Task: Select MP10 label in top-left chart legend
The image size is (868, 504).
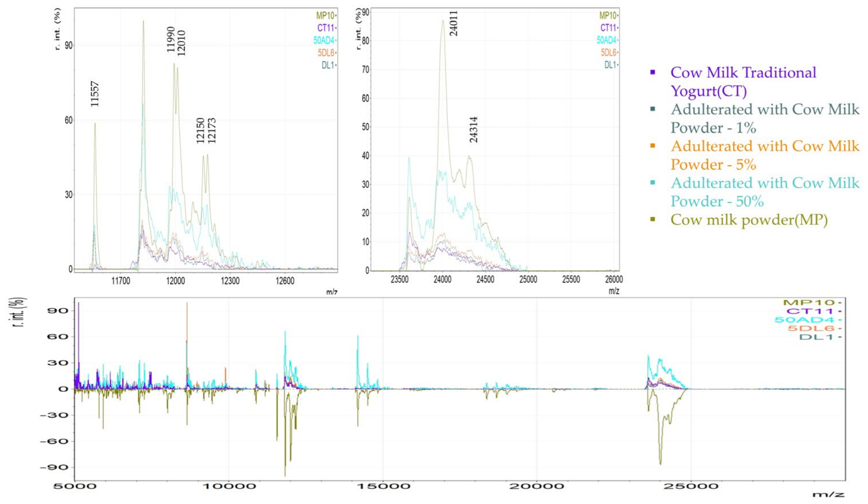Action: 325,15
